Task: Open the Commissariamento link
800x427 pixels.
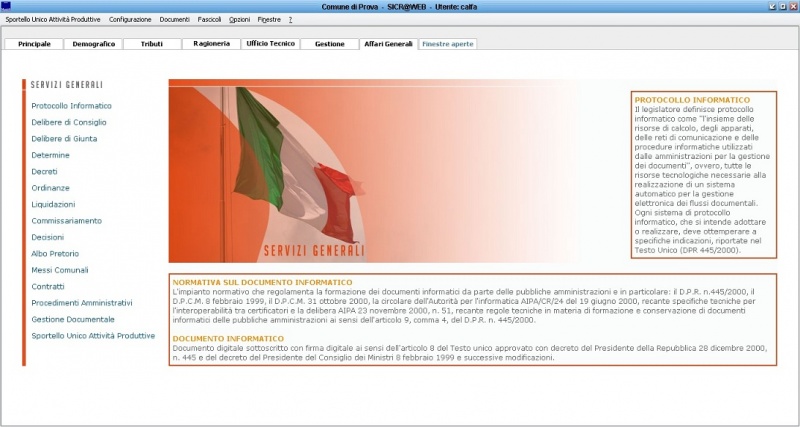Action: click(x=67, y=221)
